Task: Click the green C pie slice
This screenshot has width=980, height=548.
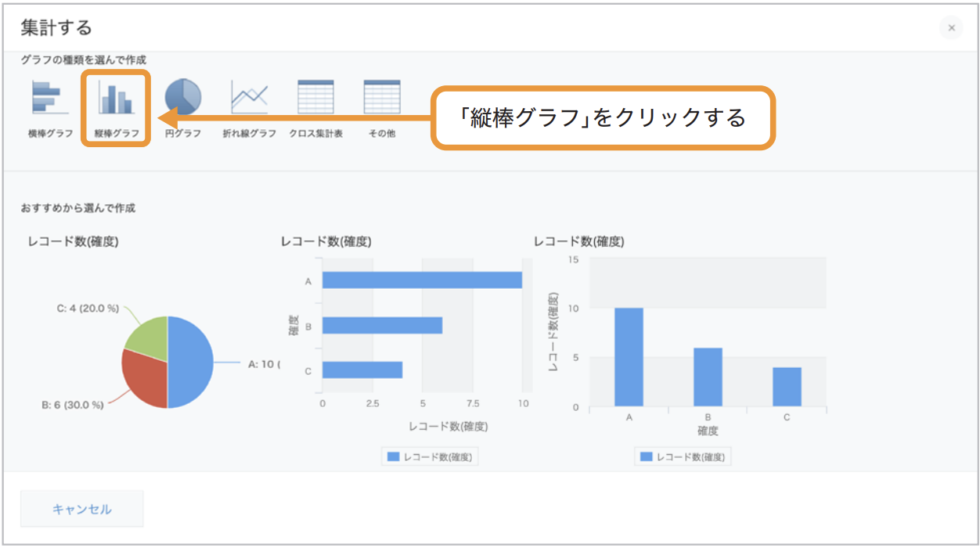Action: click(x=148, y=337)
